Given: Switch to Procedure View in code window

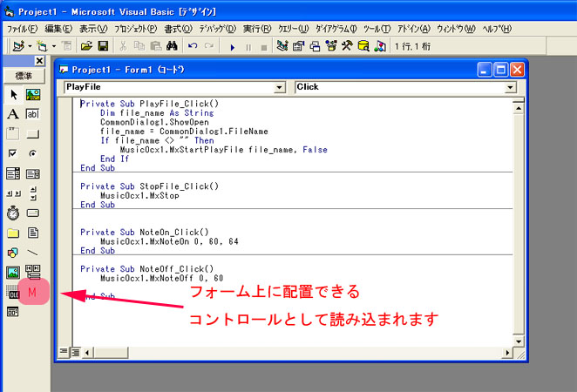Looking at the screenshot, I should tap(64, 352).
